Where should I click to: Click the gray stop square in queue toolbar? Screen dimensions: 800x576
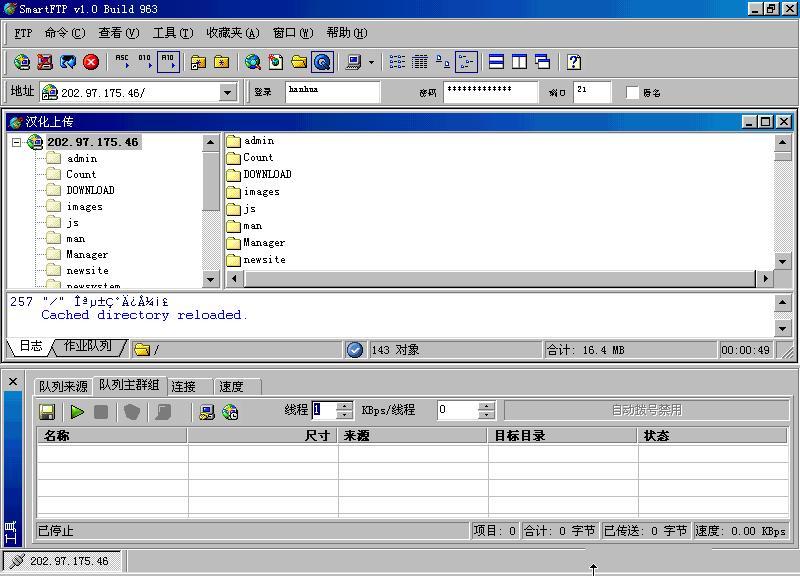pyautogui.click(x=101, y=412)
